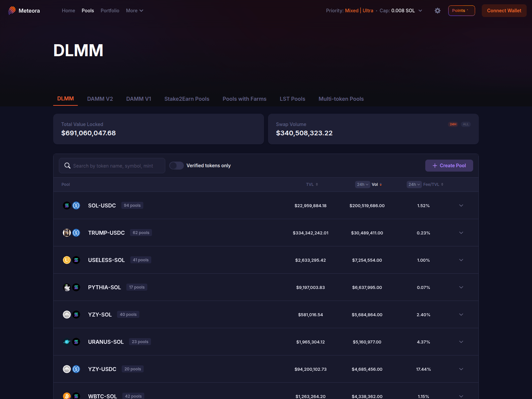Switch to the Stake2Earn Pools tab
Image resolution: width=532 pixels, height=399 pixels.
pyautogui.click(x=187, y=99)
